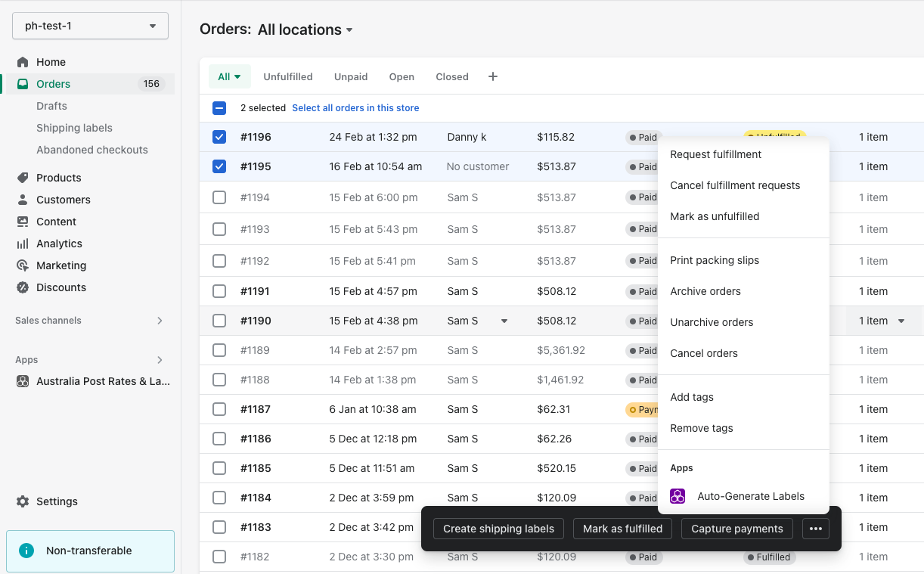The image size is (924, 574).
Task: Click the Analytics bar chart icon
Action: click(23, 244)
